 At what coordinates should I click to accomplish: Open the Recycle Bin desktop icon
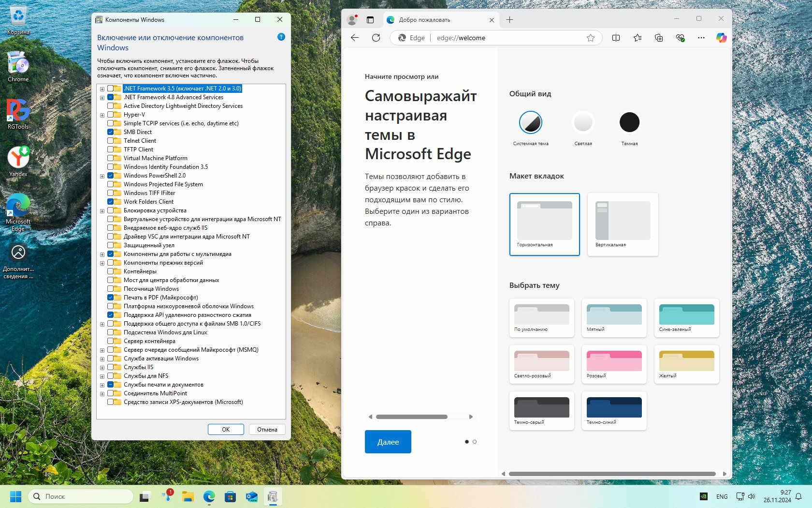pos(18,20)
